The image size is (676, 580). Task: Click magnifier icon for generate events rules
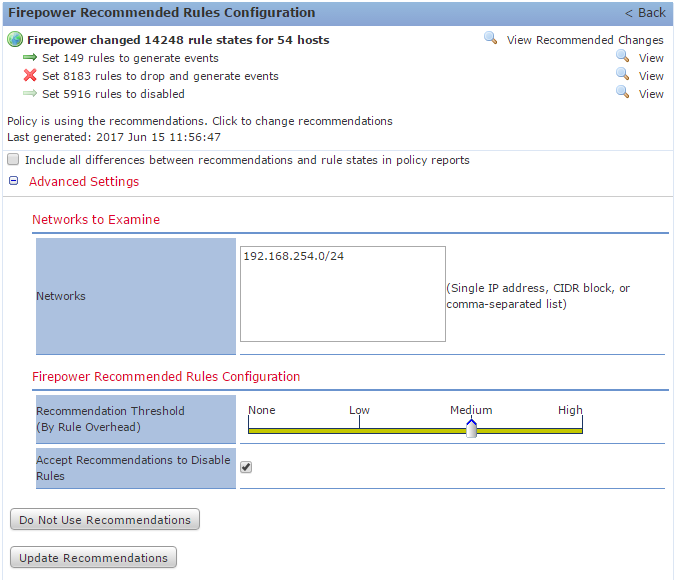622,56
